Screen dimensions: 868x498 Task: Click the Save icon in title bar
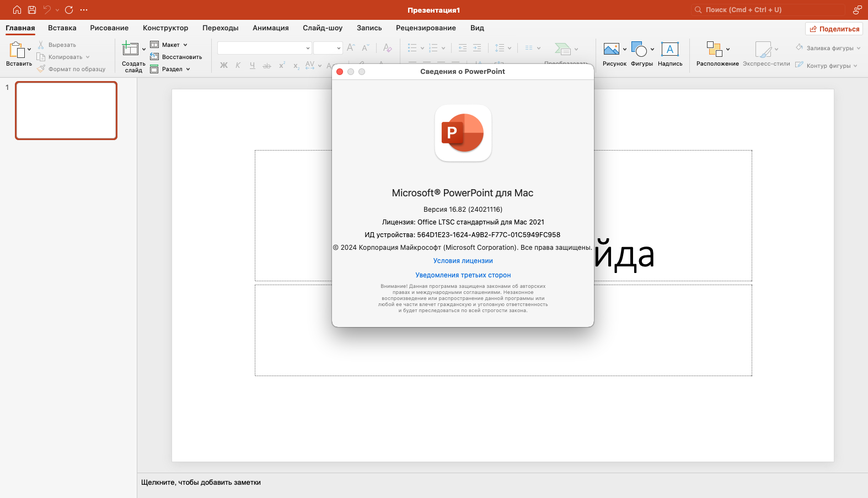32,10
